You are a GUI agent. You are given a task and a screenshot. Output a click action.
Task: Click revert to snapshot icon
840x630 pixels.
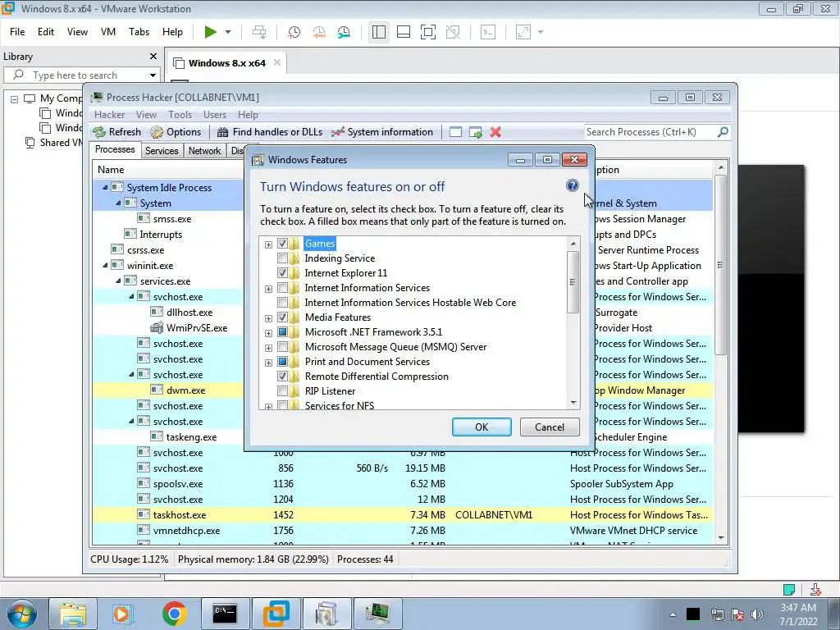click(x=319, y=32)
